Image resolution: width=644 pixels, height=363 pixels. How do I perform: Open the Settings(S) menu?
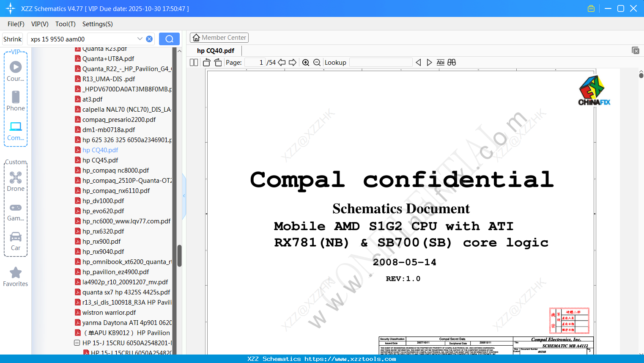98,24
